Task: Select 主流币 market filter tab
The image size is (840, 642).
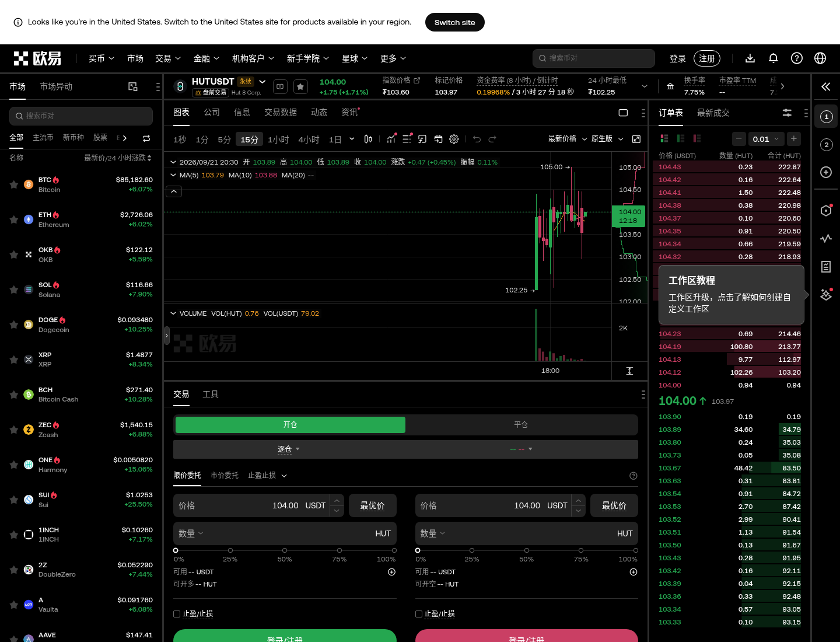Action: tap(43, 138)
